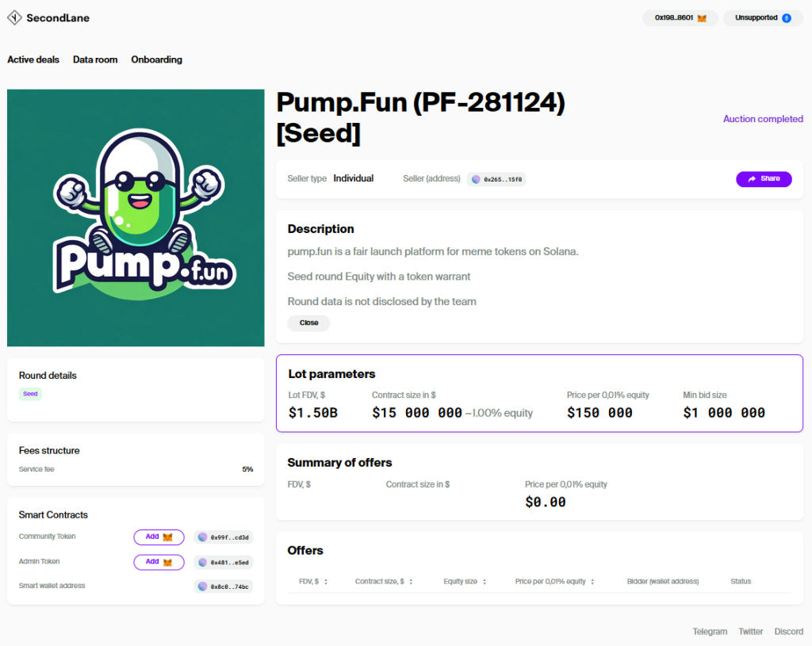Click the Pump.Fun (PF-281124) [Seed] title
Image resolution: width=812 pixels, height=646 pixels.
click(420, 117)
